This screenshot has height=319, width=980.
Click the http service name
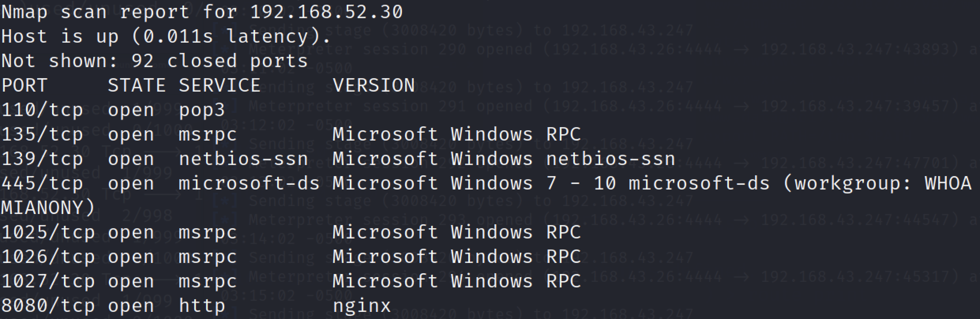point(202,306)
